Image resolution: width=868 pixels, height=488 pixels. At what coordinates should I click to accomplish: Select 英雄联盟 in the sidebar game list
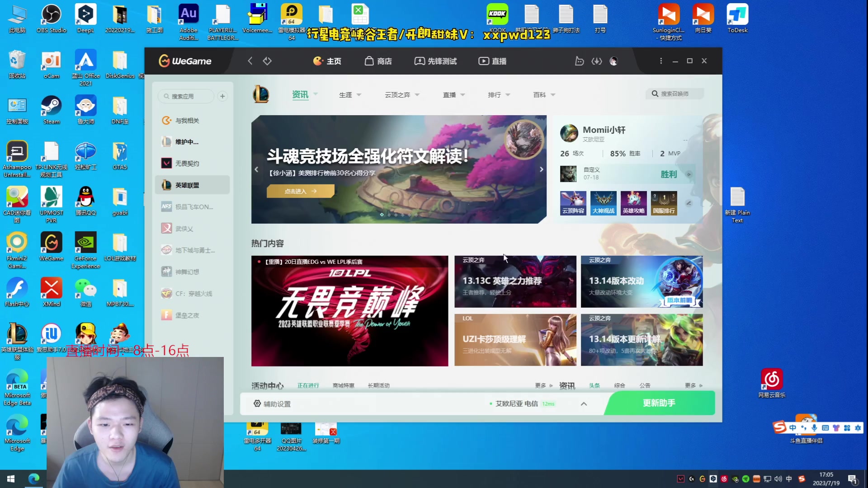coord(187,185)
